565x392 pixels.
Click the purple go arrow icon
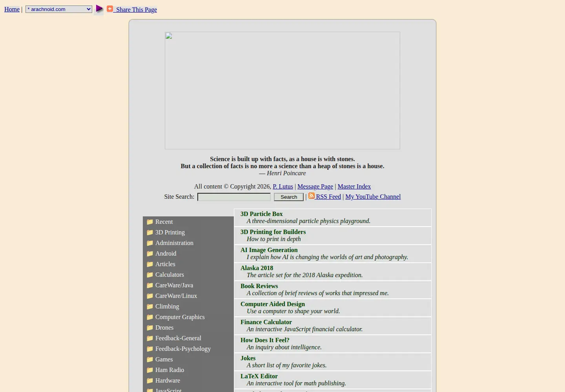tap(99, 9)
